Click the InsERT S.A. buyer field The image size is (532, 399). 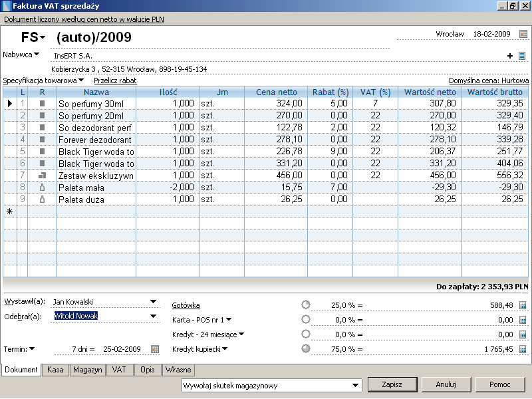point(277,56)
